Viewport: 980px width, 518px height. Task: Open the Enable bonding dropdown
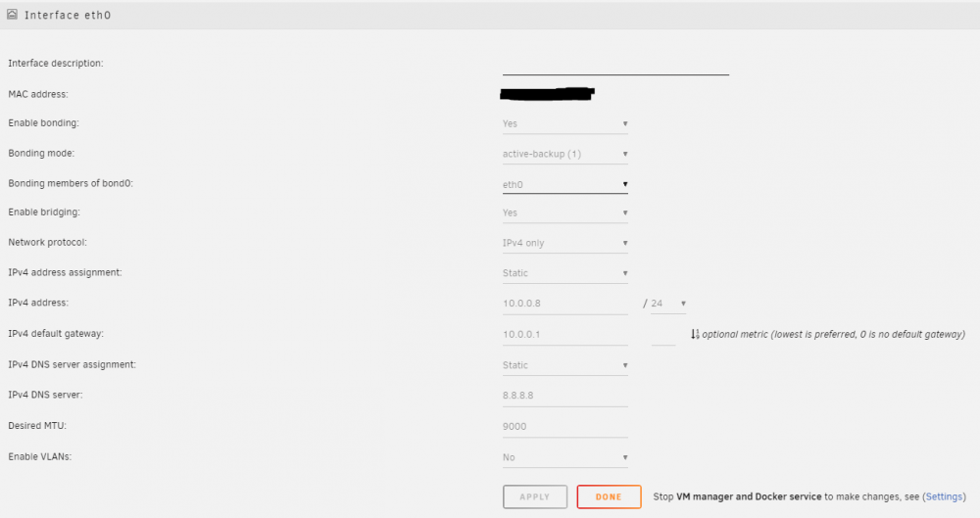[x=565, y=123]
